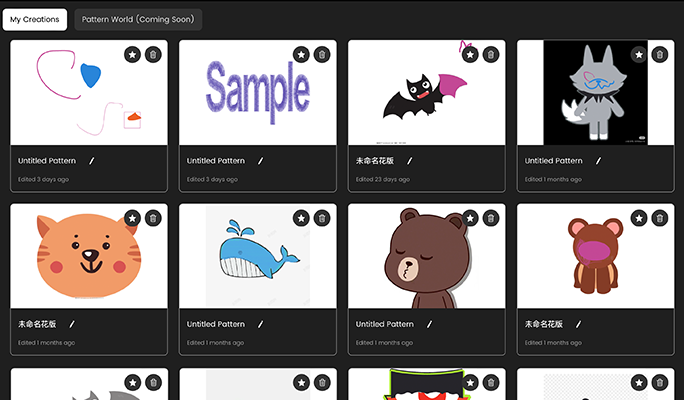Screen dimensions: 684x400
Task: Edit name of the Sample text pattern
Action: (260, 160)
